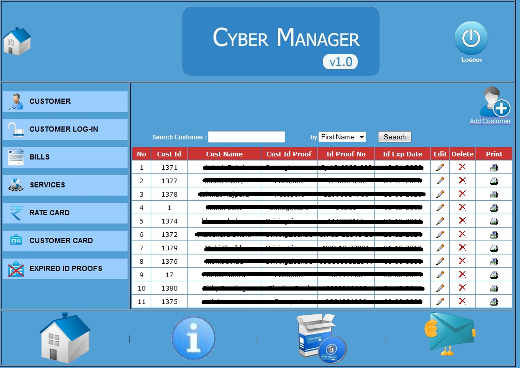The image size is (520, 368).
Task: Open the search-by First Name dropdown
Action: (x=342, y=137)
